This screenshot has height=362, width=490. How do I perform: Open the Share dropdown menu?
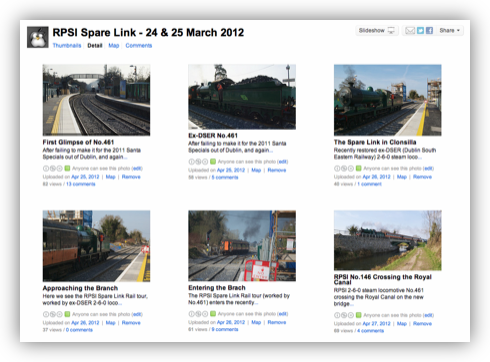[449, 31]
